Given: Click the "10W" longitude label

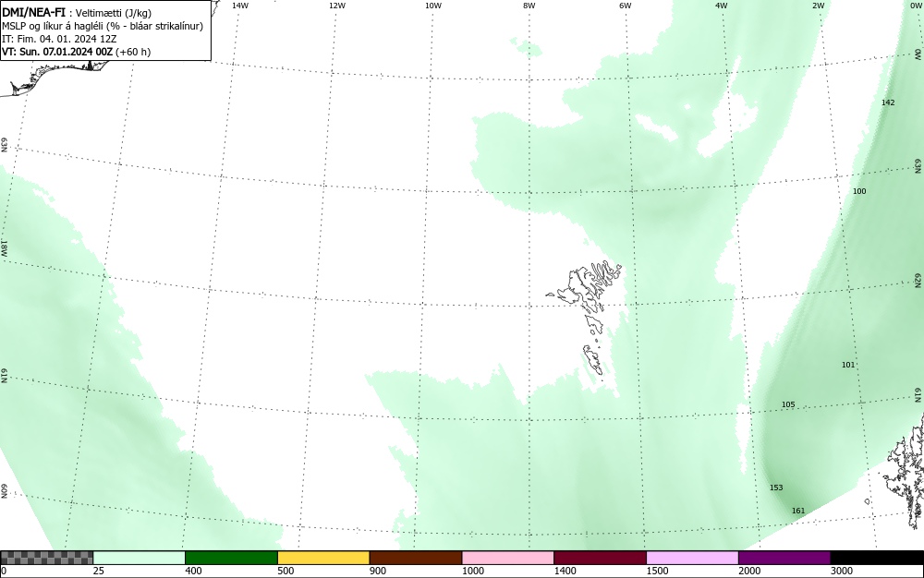Looking at the screenshot, I should tap(433, 6).
